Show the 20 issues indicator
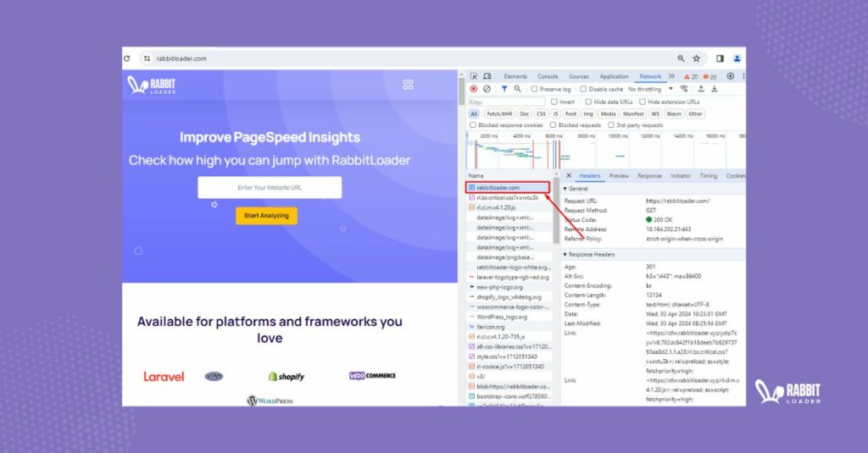 click(709, 77)
